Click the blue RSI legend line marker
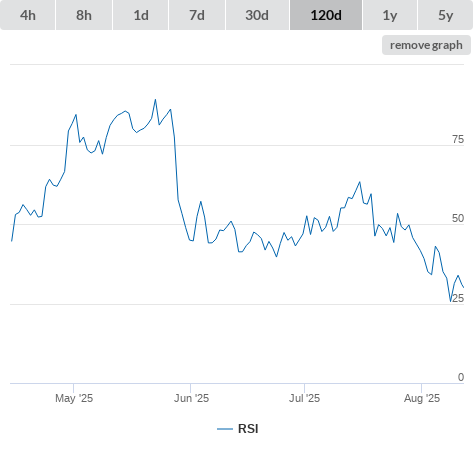The width and height of the screenshot is (474, 455). coord(225,429)
